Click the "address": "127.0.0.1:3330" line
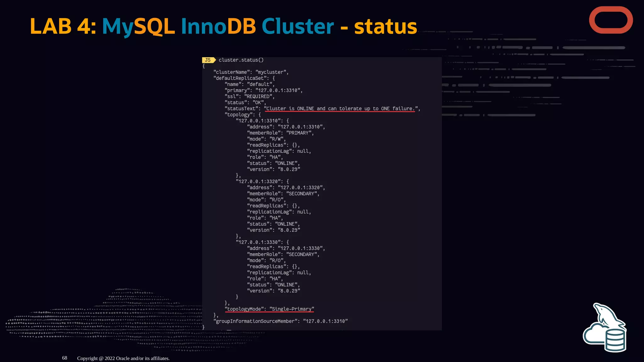 click(x=286, y=248)
